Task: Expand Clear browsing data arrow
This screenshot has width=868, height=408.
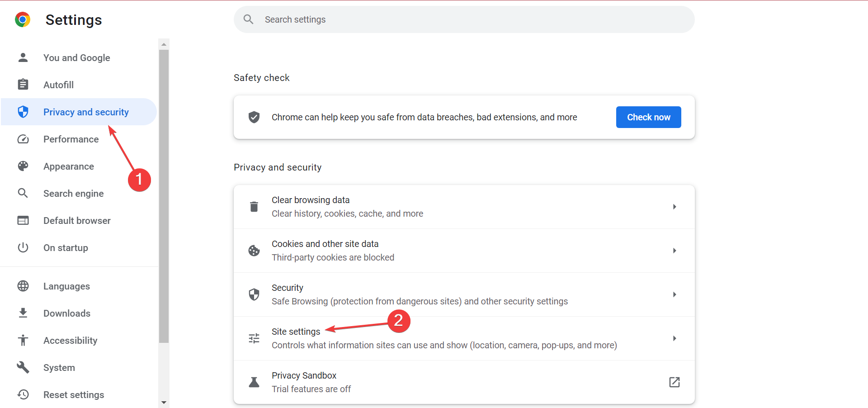Action: tap(674, 207)
